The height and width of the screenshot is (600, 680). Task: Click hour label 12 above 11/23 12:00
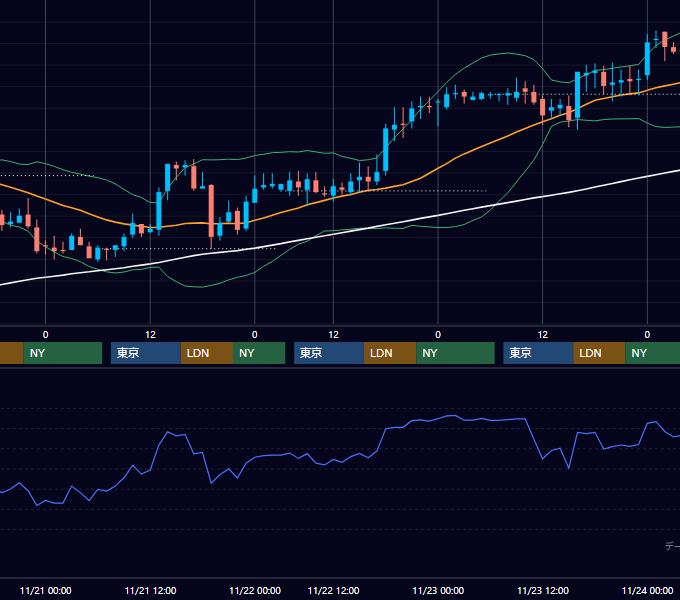543,335
